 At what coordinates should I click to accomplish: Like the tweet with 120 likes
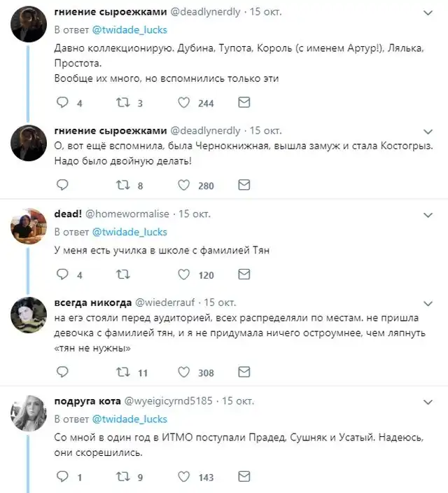184,275
